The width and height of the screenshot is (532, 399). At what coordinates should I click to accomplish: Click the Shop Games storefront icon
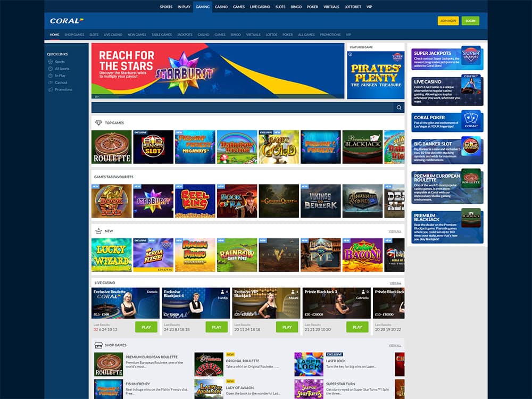coord(98,345)
